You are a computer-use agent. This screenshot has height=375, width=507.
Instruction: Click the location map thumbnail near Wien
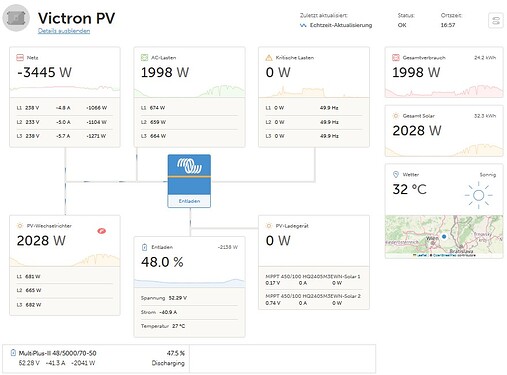pos(444,236)
